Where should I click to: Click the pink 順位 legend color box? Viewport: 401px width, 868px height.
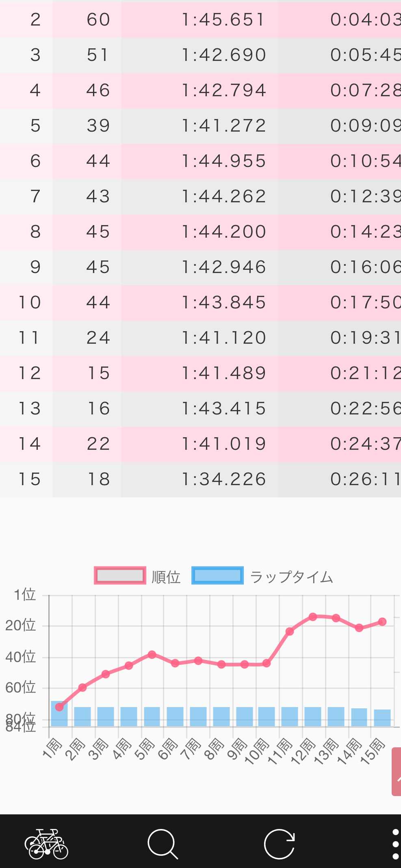point(120,575)
